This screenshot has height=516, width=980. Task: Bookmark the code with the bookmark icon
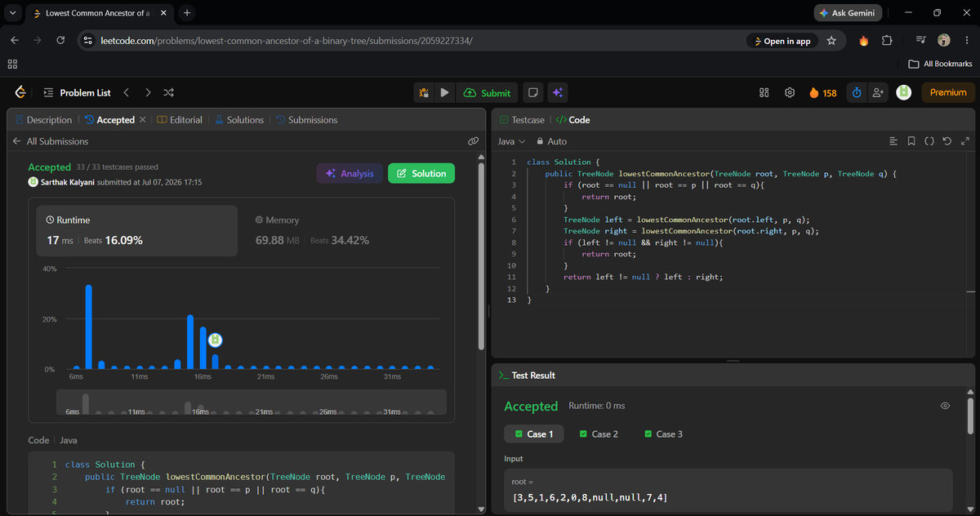coord(911,141)
